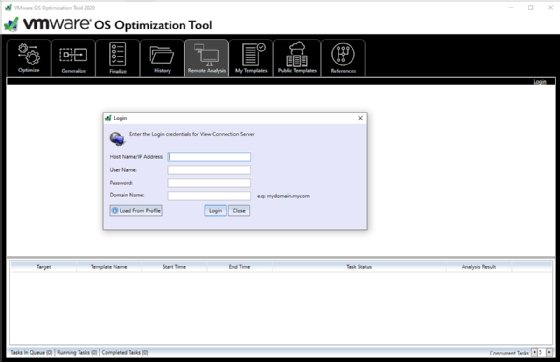The height and width of the screenshot is (362, 560).
Task: Click the Close button in the Login dialog
Action: point(239,211)
